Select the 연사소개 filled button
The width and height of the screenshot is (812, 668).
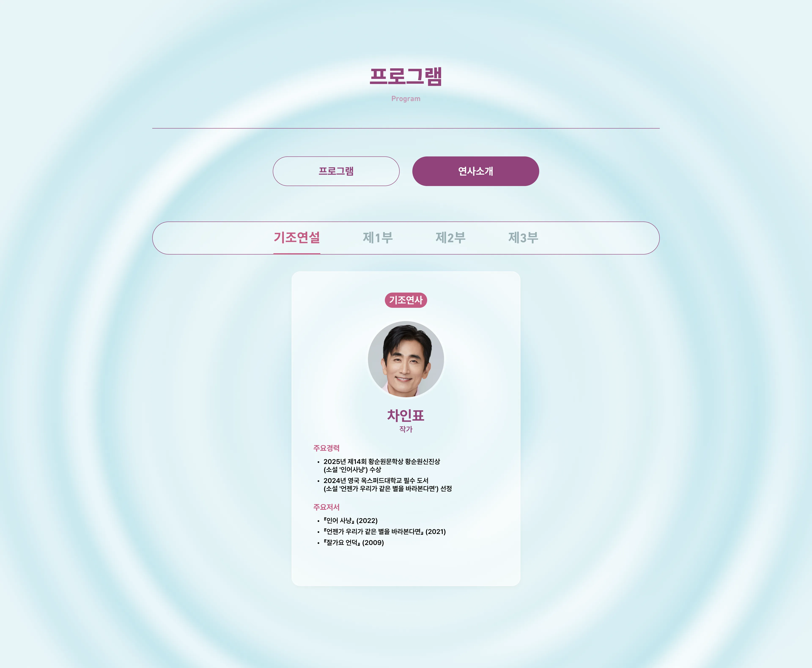(x=475, y=171)
